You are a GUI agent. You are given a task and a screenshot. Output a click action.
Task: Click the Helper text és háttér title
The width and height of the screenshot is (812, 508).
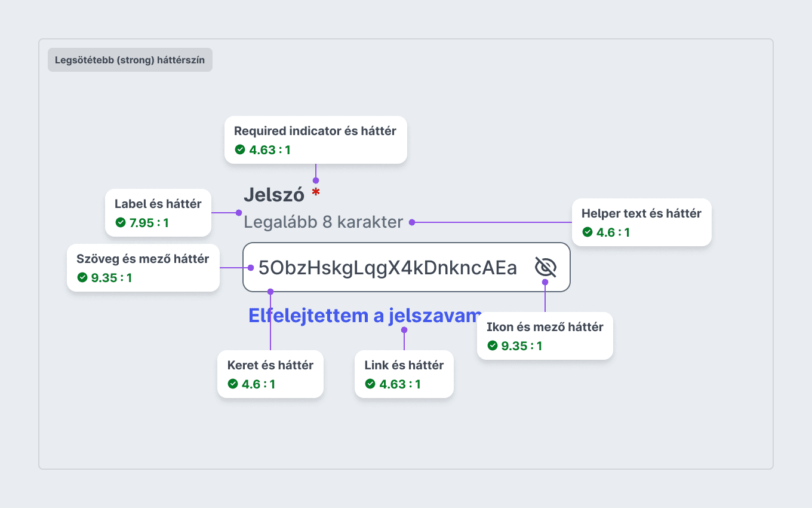tap(642, 213)
